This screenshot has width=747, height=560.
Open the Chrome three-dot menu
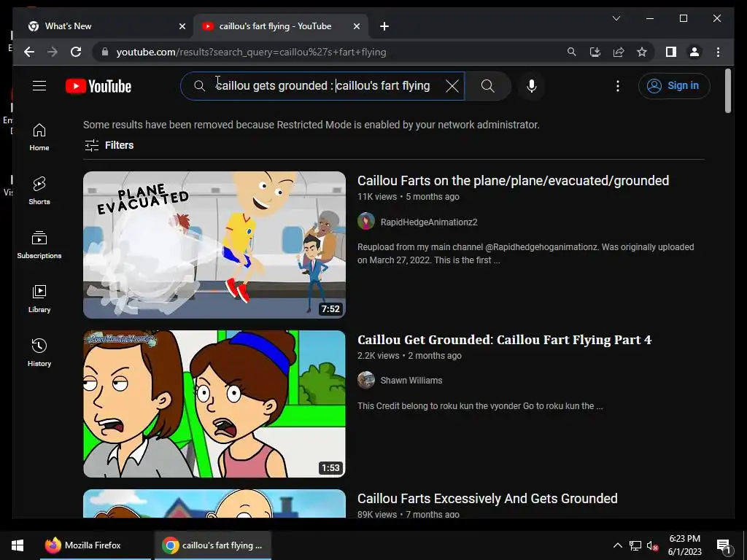tap(718, 52)
